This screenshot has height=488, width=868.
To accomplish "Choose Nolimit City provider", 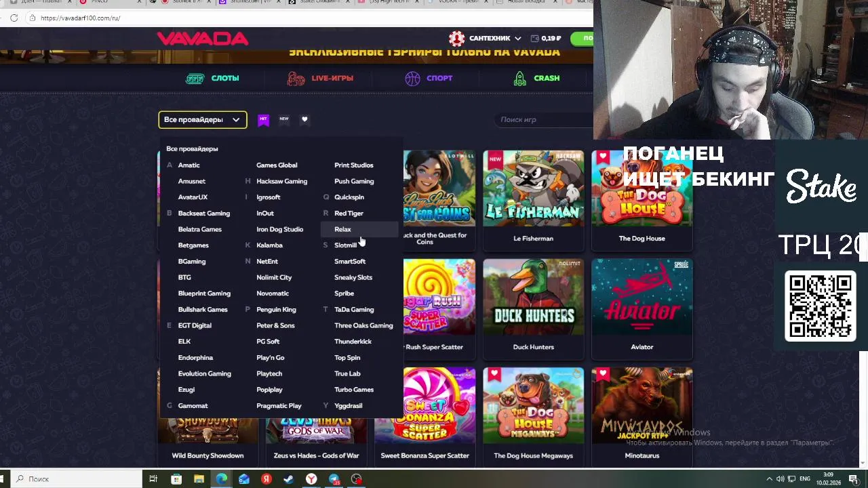I will [x=274, y=277].
